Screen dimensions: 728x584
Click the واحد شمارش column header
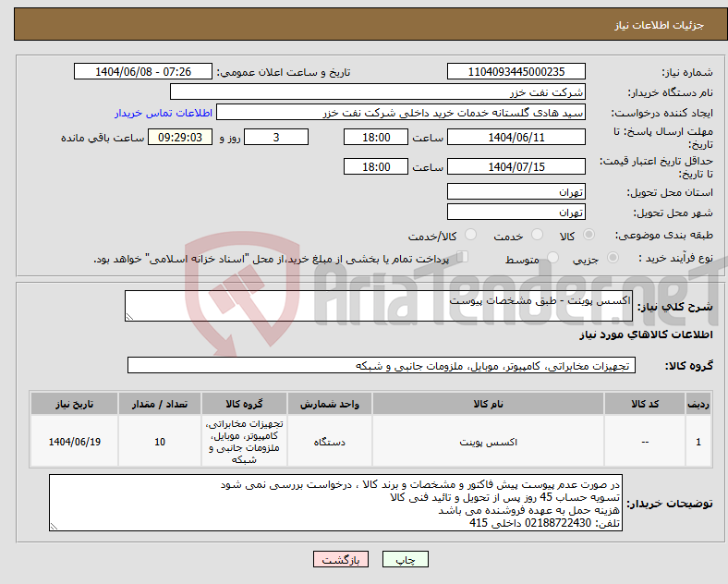[x=330, y=404]
